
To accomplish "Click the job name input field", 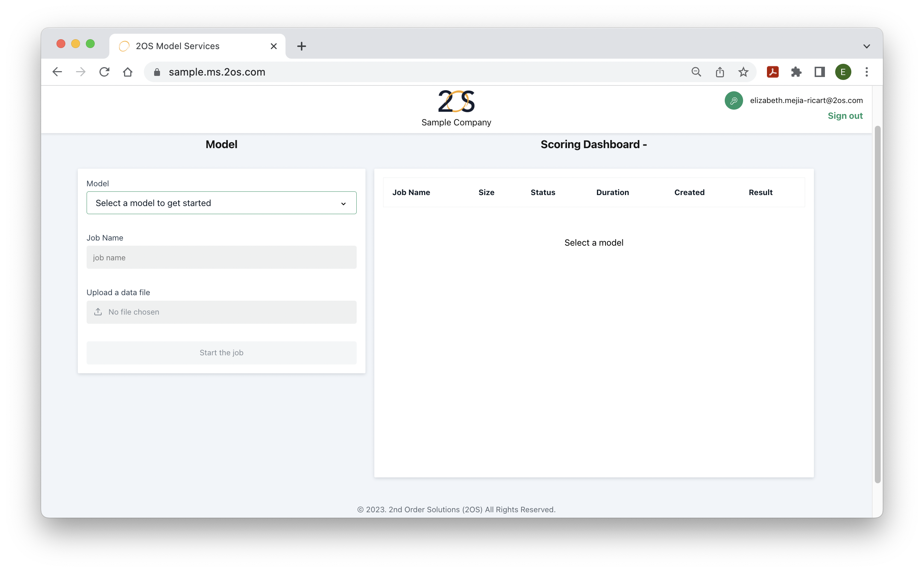I will tap(221, 257).
